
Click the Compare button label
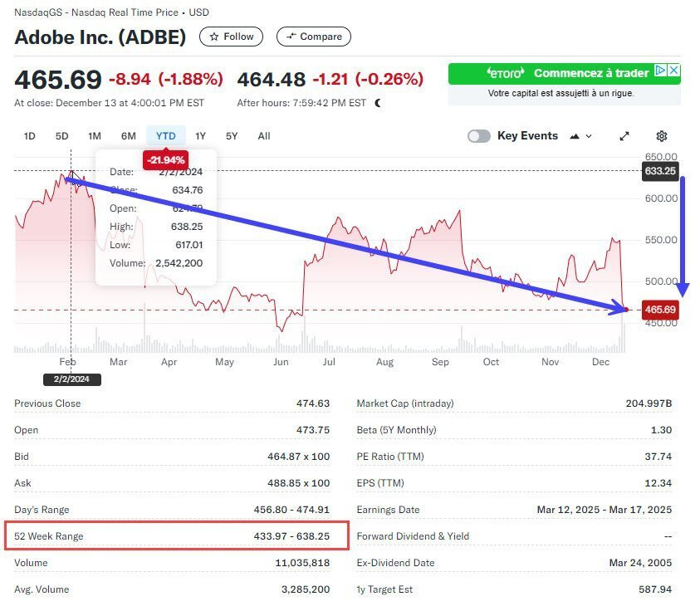tap(321, 37)
